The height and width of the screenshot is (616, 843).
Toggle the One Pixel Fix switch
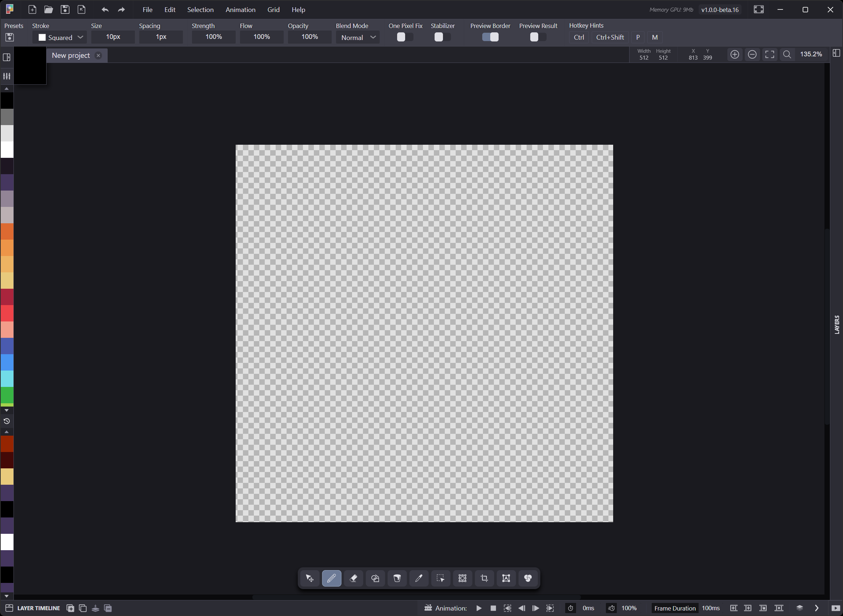point(405,37)
